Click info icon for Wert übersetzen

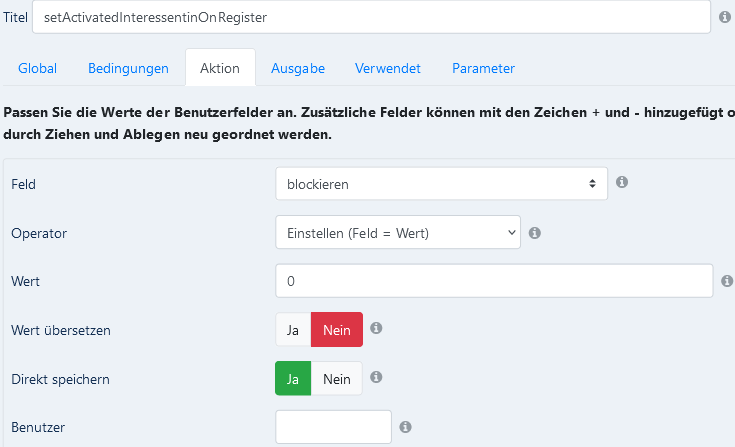click(376, 328)
